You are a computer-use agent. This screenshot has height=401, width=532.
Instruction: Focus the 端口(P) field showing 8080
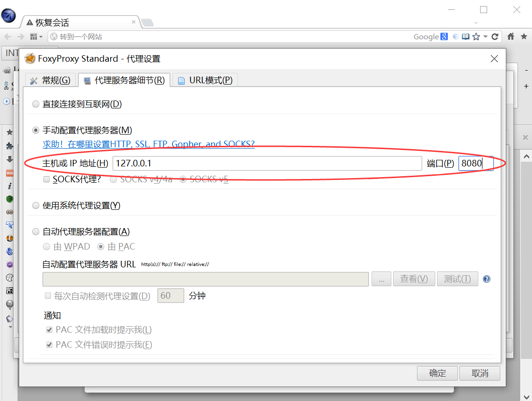click(x=476, y=163)
